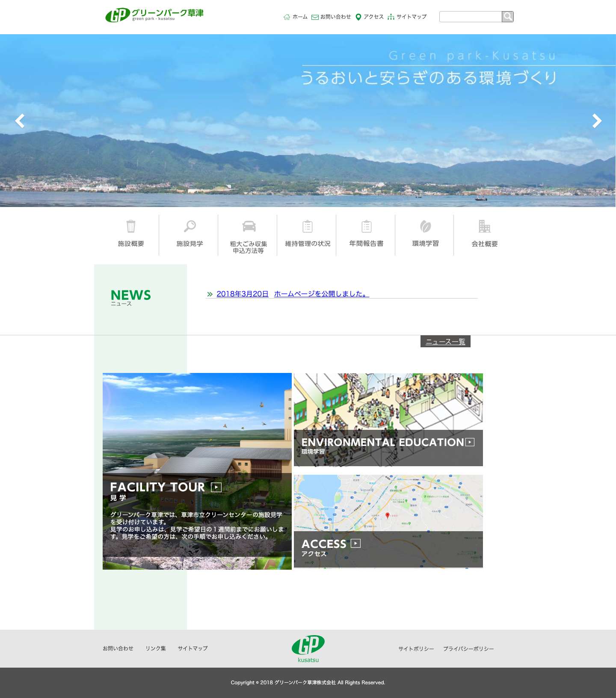Open the アクセス header link

(373, 17)
